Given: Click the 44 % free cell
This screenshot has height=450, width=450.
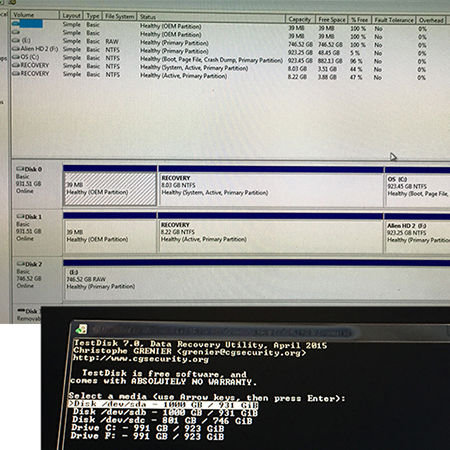Looking at the screenshot, I should click(x=356, y=69).
